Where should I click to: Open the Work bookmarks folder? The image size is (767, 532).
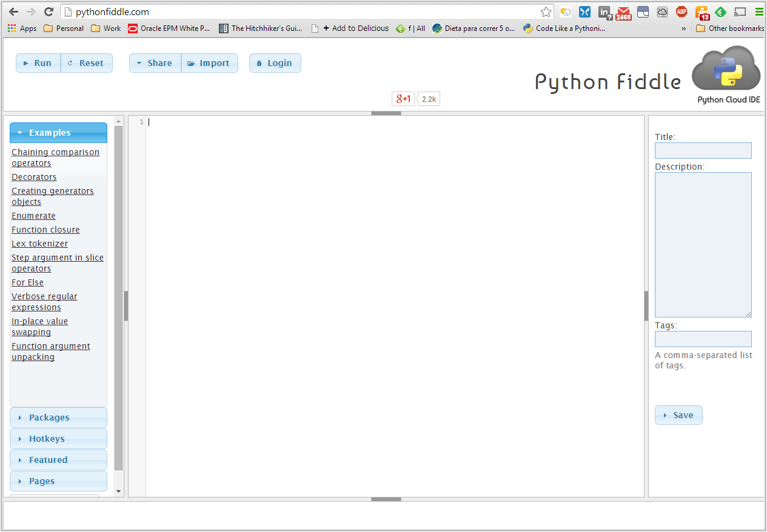pyautogui.click(x=106, y=28)
